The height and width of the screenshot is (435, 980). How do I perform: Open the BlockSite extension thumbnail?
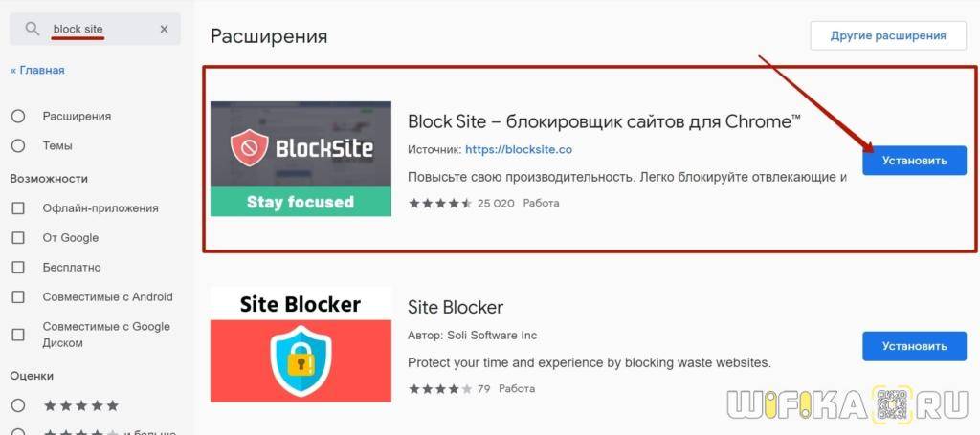click(x=301, y=159)
